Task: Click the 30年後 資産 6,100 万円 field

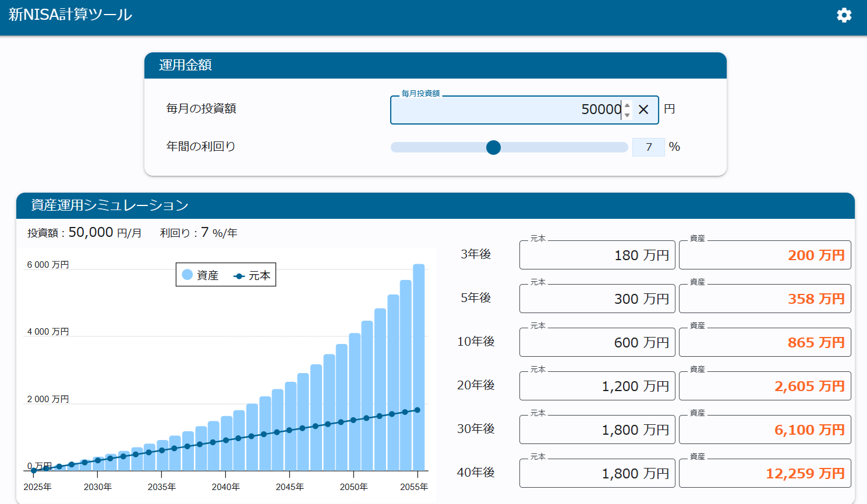Action: (765, 430)
